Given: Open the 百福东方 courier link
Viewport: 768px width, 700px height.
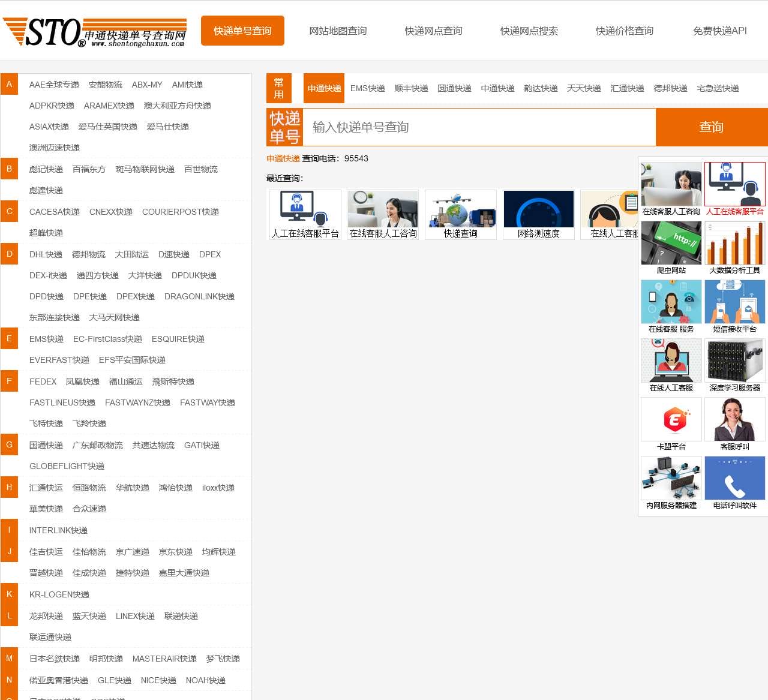Looking at the screenshot, I should (x=89, y=169).
